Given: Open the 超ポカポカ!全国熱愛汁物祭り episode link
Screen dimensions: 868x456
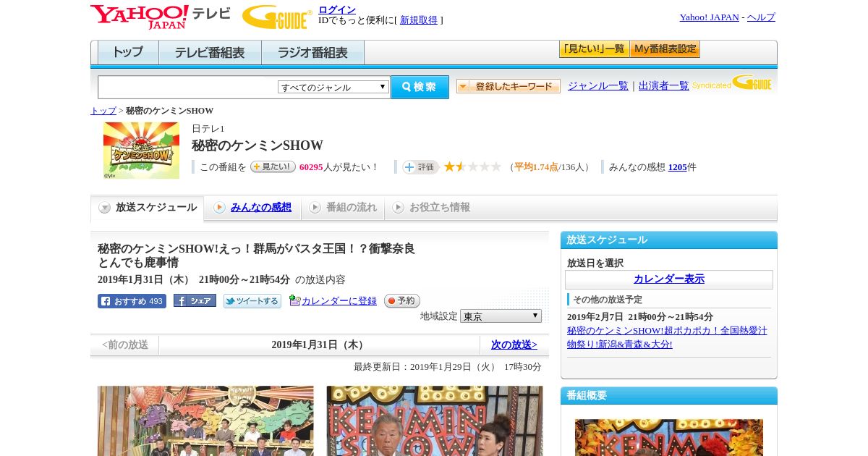Looking at the screenshot, I should [667, 337].
